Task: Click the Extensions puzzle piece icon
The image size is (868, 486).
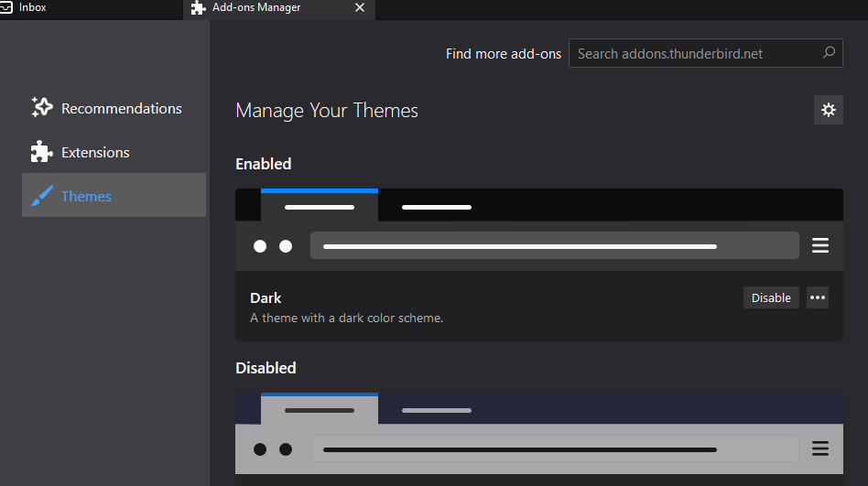Action: [x=42, y=152]
